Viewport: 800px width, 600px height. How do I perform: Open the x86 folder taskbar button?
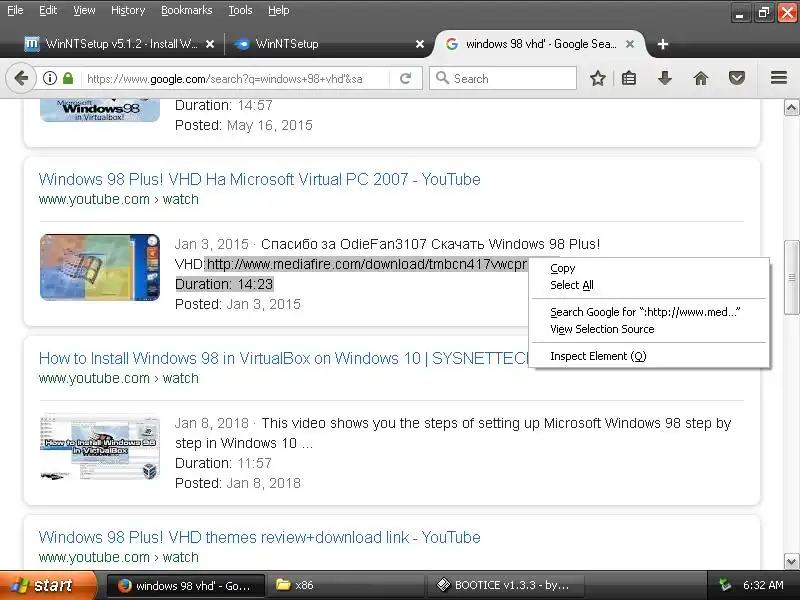click(345, 586)
